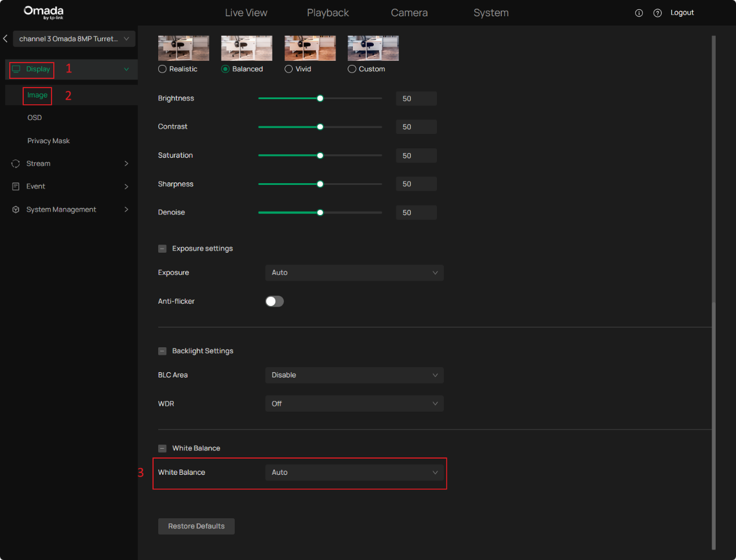
Task: Select the Vivid radio button
Action: click(289, 69)
